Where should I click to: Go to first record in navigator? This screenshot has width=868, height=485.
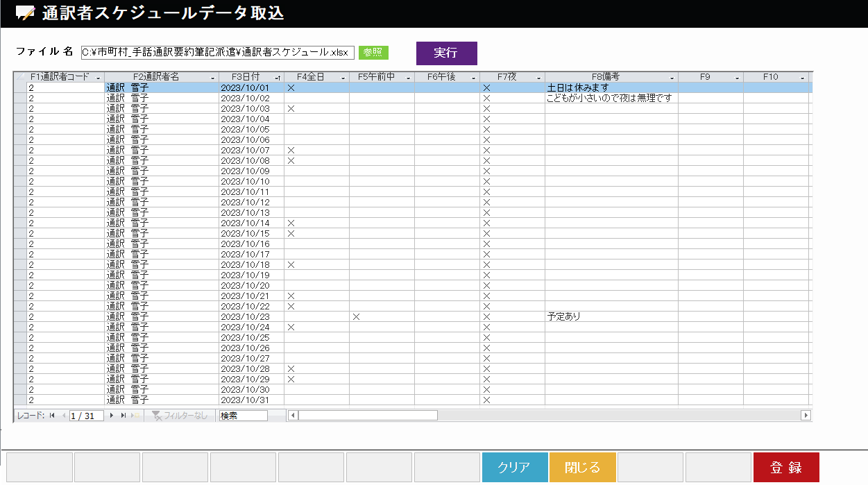point(52,416)
